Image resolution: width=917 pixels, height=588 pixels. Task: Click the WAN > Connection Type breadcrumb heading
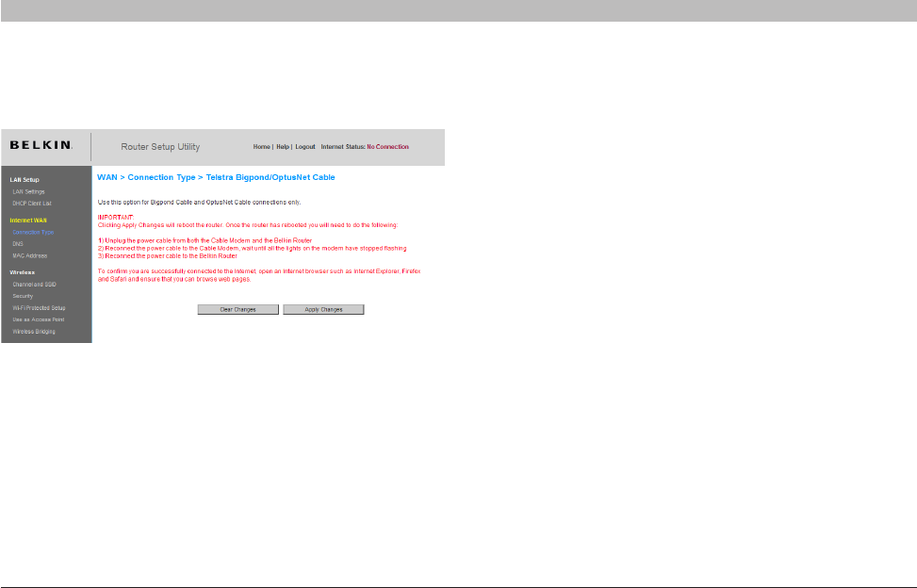216,177
